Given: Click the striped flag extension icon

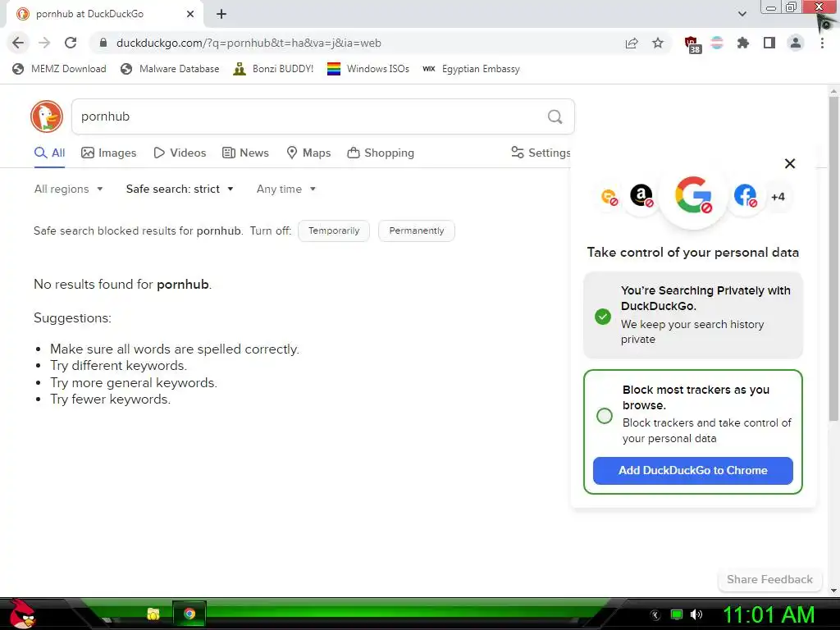Looking at the screenshot, I should coord(717,43).
